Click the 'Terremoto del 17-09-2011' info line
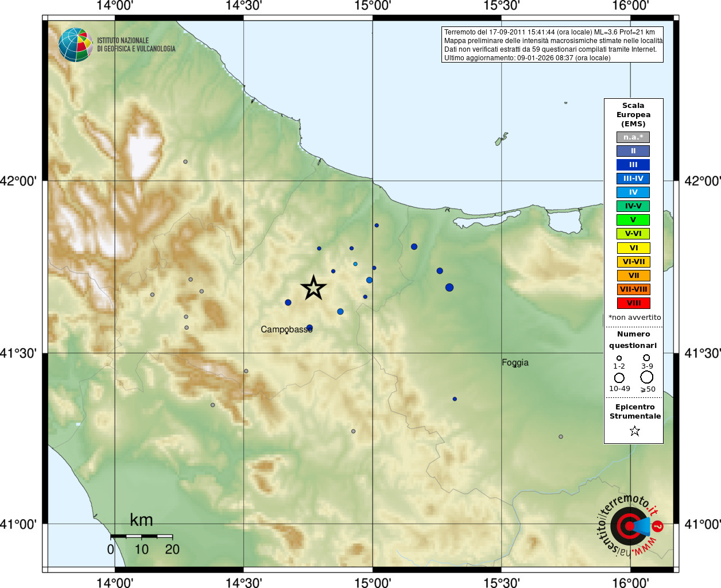 549,32
